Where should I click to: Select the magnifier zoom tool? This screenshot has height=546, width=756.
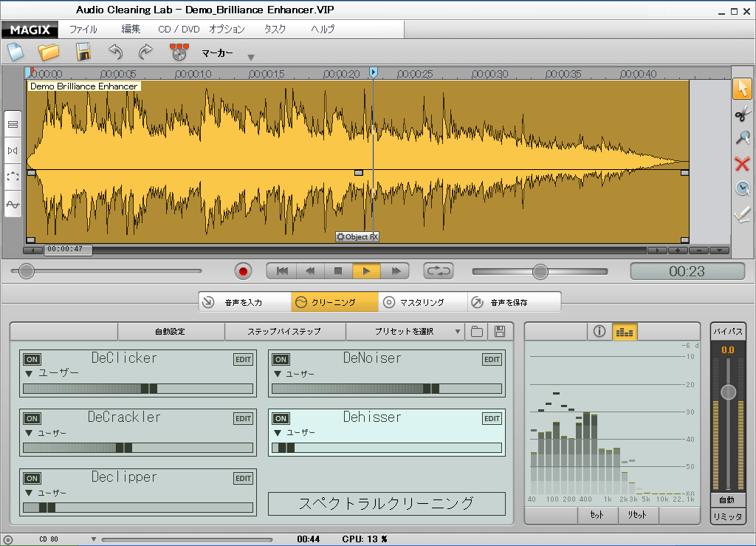coord(743,138)
